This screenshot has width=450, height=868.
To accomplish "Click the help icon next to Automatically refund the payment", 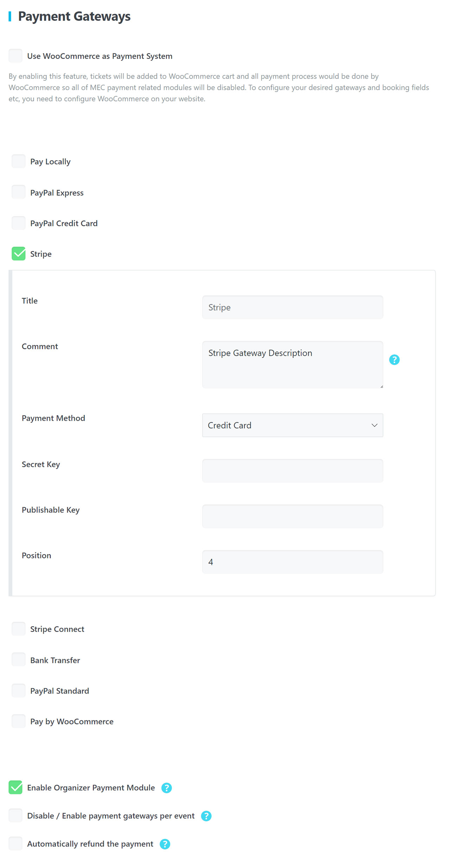I will (165, 844).
